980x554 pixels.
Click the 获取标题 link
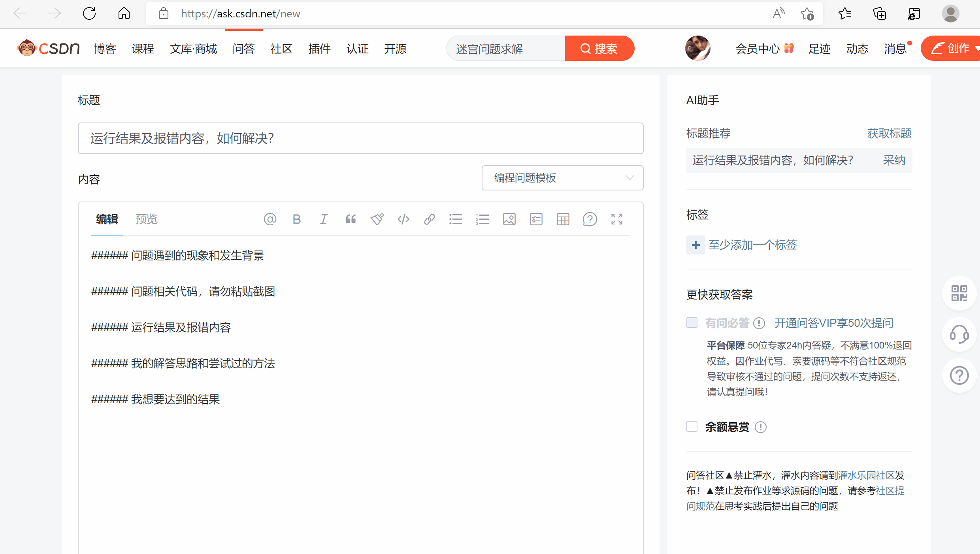(889, 134)
